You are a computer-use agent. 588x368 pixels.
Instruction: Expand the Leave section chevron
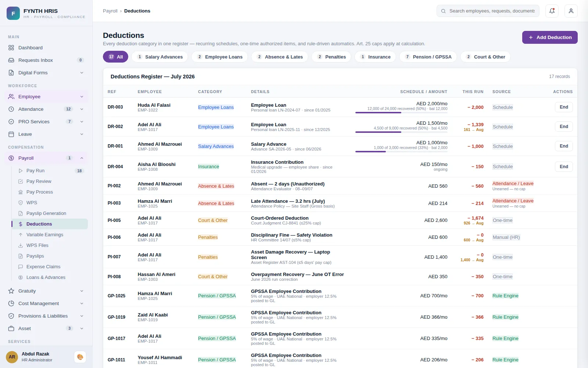point(82,134)
